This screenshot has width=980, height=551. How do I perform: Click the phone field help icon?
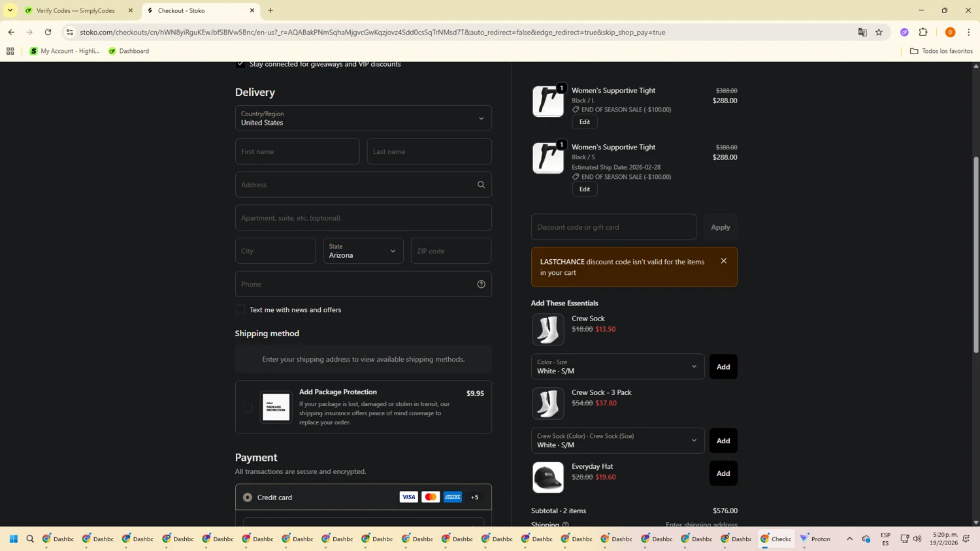coord(481,284)
